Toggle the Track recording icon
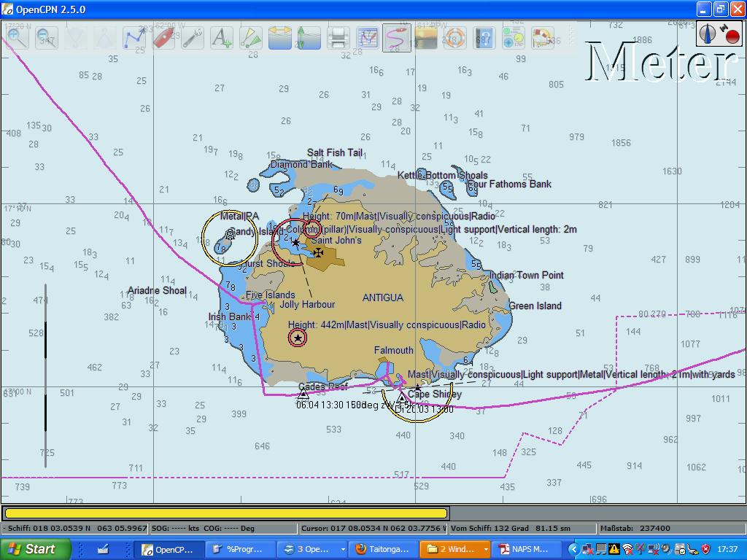Viewport: 747px width, 560px height. [x=396, y=38]
